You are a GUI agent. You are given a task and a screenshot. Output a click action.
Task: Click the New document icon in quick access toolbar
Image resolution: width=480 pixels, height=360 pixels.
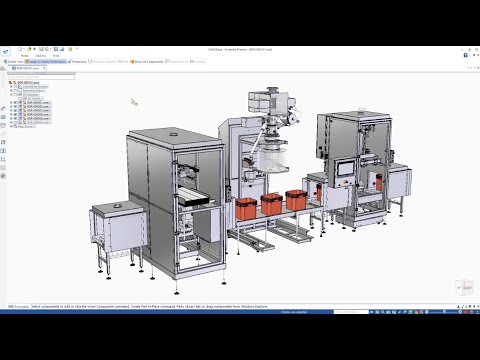[20, 49]
